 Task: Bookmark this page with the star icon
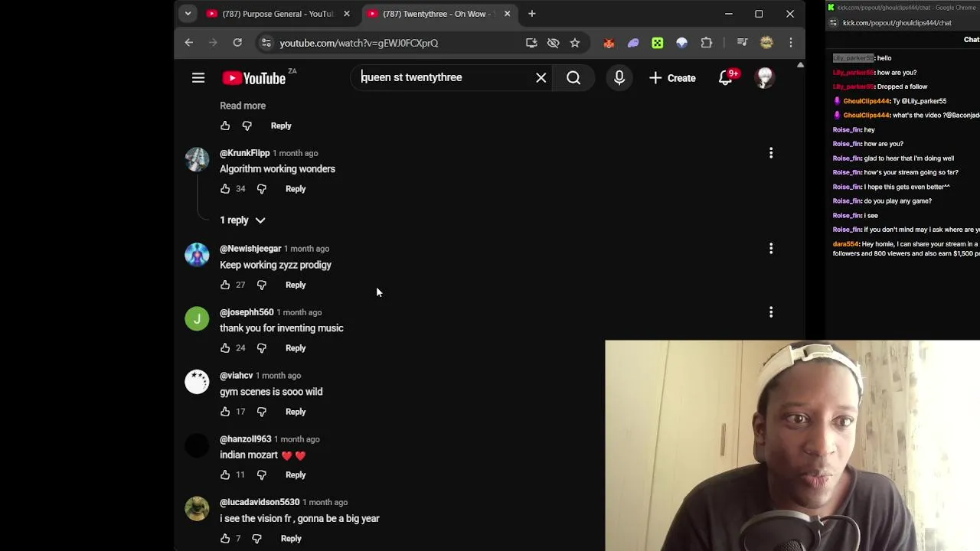click(x=575, y=43)
